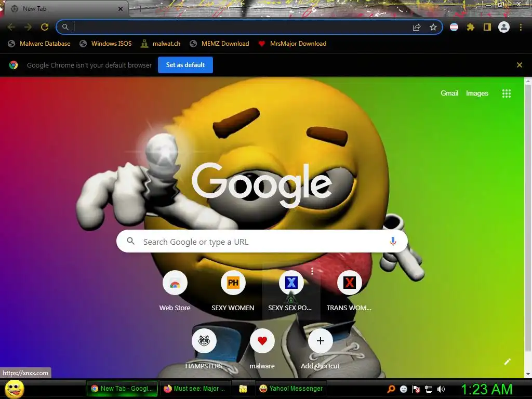The width and height of the screenshot is (532, 399).
Task: Open the Google apps grid
Action: tap(506, 94)
